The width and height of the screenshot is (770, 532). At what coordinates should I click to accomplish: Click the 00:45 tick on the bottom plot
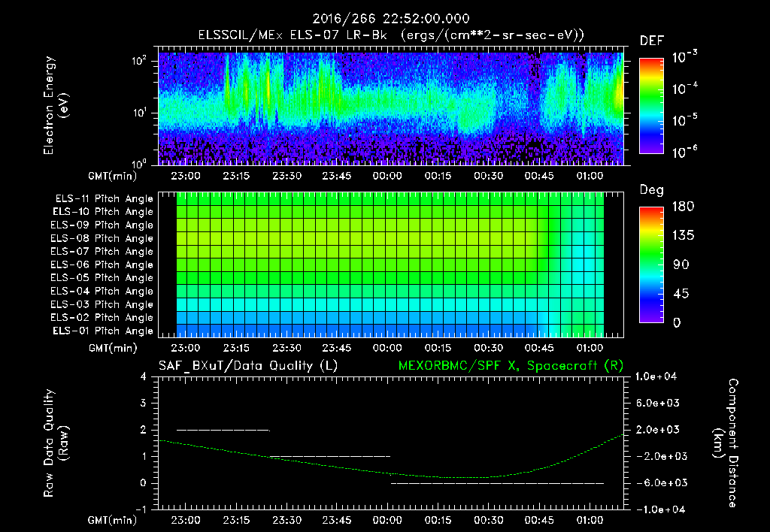tap(538, 520)
